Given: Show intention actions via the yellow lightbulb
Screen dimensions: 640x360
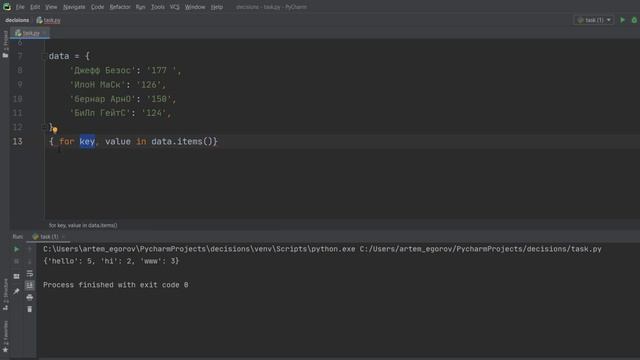Looking at the screenshot, I should pos(55,130).
